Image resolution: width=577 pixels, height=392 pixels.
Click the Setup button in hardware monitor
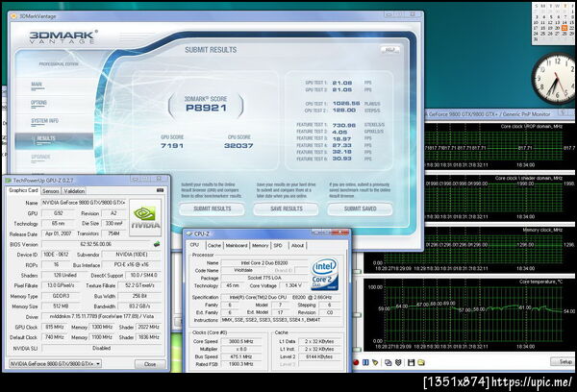pyautogui.click(x=564, y=362)
